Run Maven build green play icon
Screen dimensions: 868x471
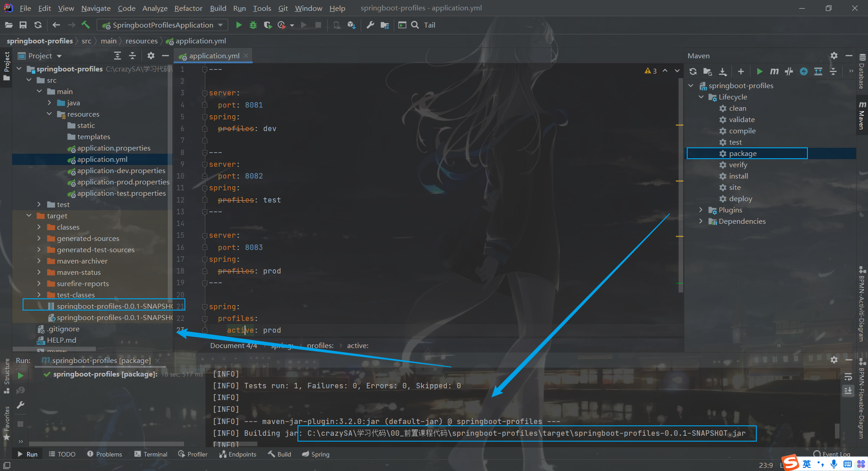point(759,71)
